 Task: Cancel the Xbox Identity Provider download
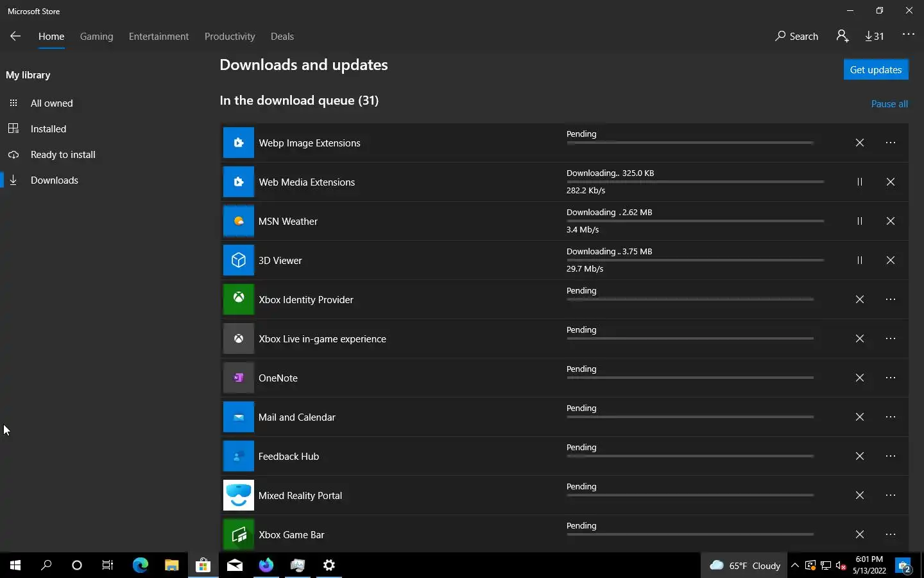[860, 299]
